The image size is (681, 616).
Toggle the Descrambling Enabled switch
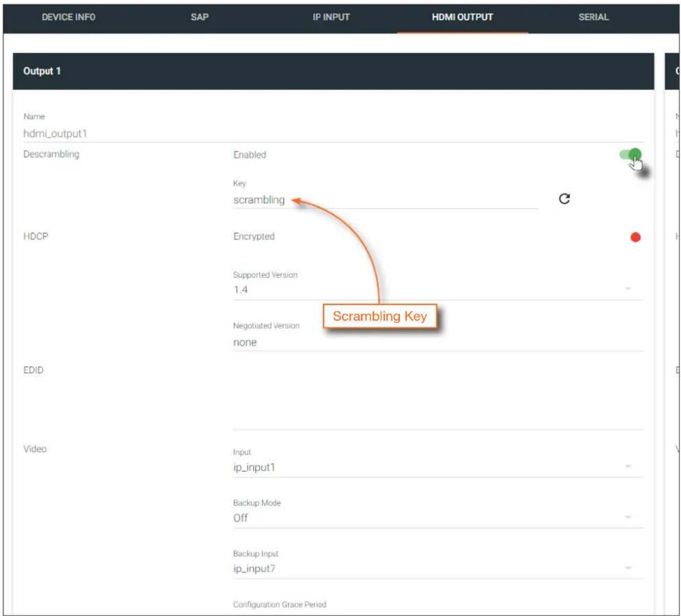pos(630,155)
